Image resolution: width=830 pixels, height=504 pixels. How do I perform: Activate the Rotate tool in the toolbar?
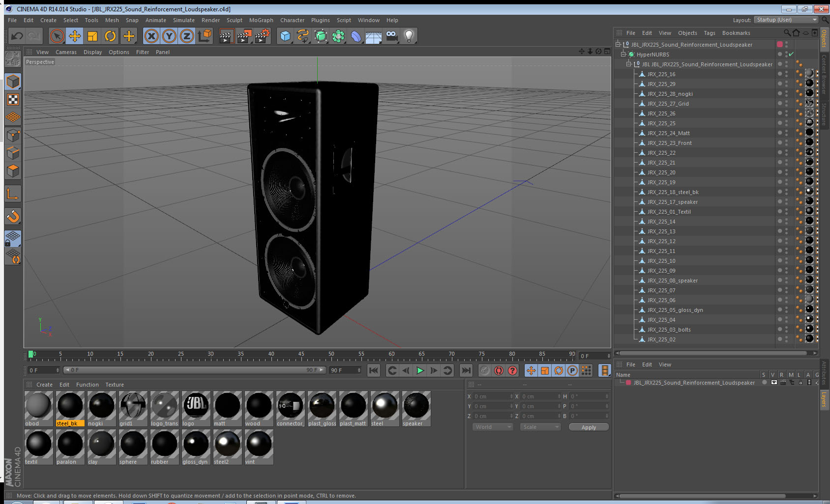(111, 36)
